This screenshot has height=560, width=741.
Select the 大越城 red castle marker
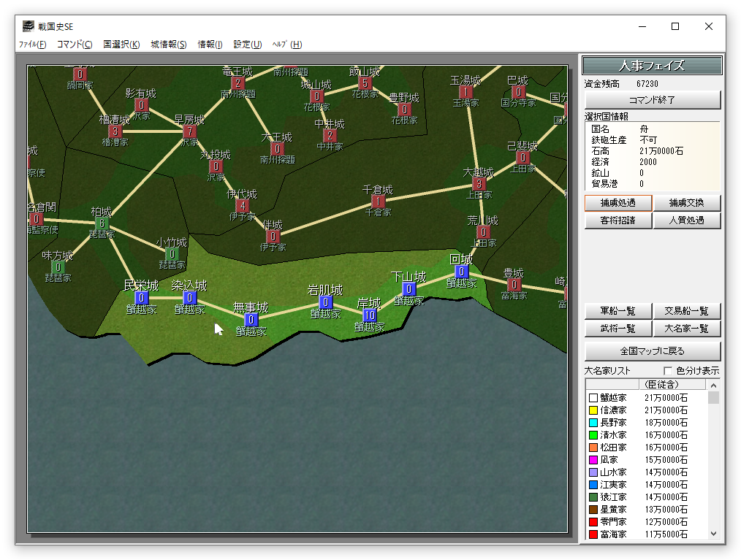pos(479,184)
